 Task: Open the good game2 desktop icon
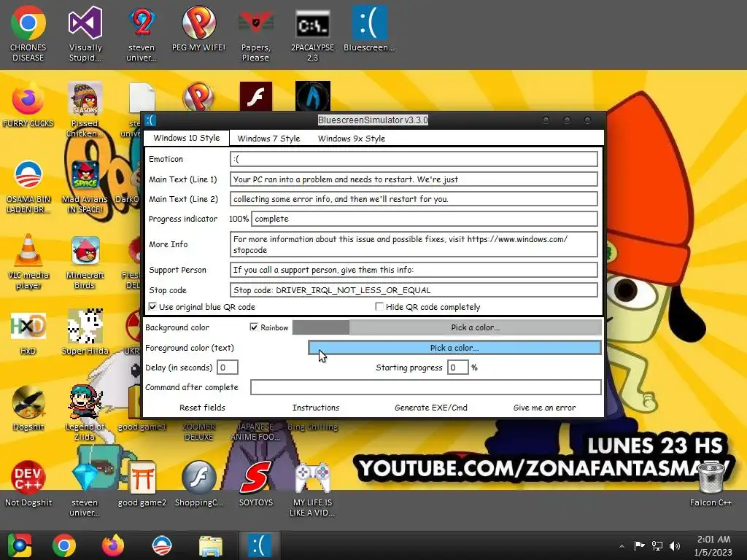(142, 484)
